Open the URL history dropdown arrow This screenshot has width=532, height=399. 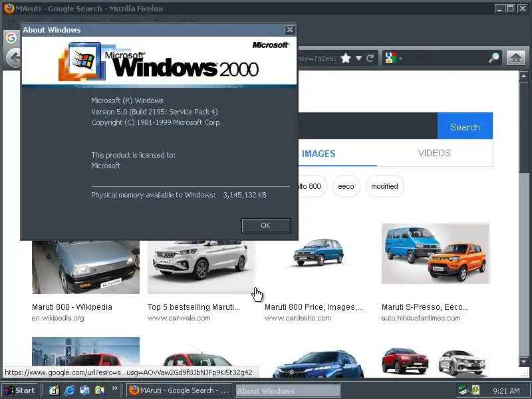[358, 59]
